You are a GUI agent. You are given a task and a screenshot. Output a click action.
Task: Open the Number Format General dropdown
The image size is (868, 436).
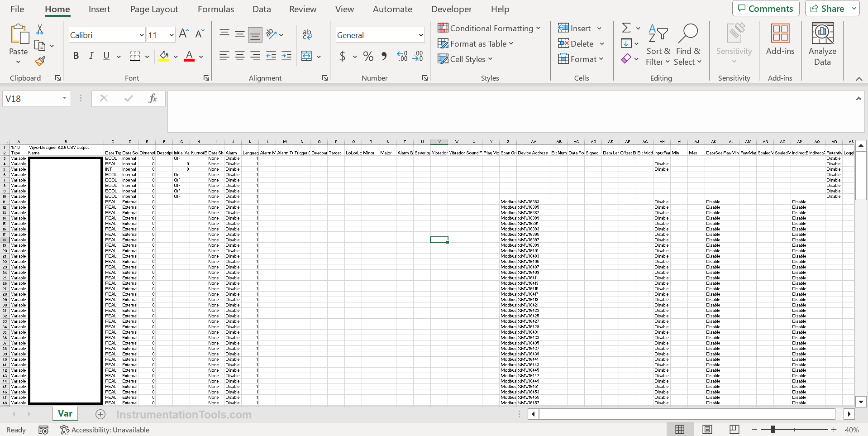(x=421, y=35)
